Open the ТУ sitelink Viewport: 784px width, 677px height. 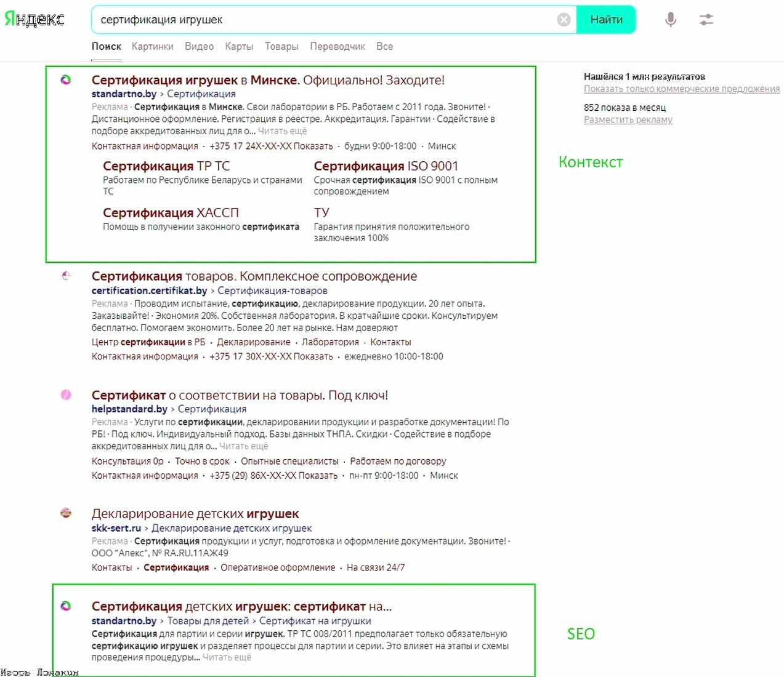pyautogui.click(x=321, y=213)
